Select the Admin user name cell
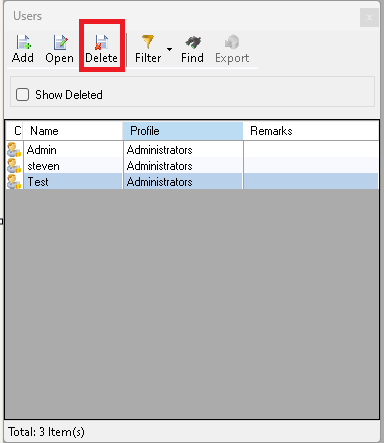The width and height of the screenshot is (384, 443). (73, 150)
